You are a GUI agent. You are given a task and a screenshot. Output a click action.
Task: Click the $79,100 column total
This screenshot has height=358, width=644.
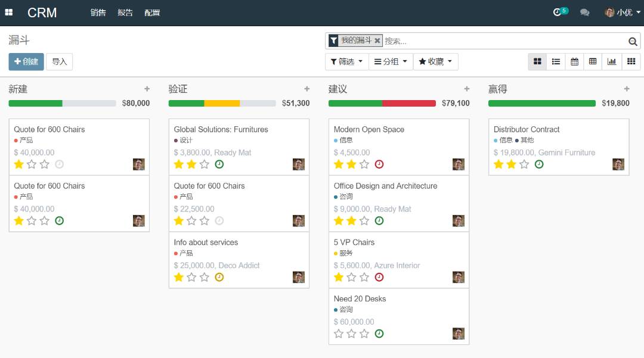pos(456,103)
